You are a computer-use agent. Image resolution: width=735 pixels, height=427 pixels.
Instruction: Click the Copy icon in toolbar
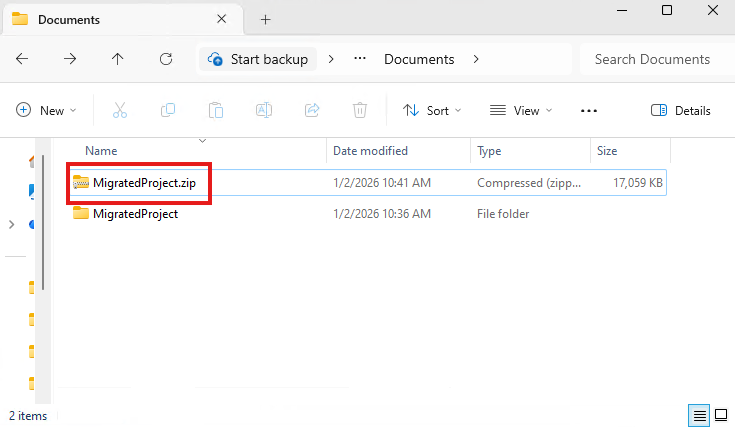168,110
